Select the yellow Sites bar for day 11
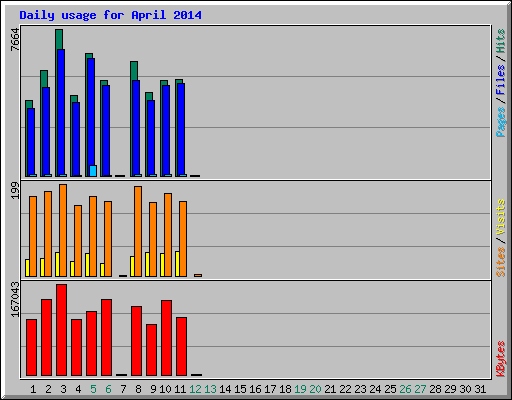 click(177, 264)
